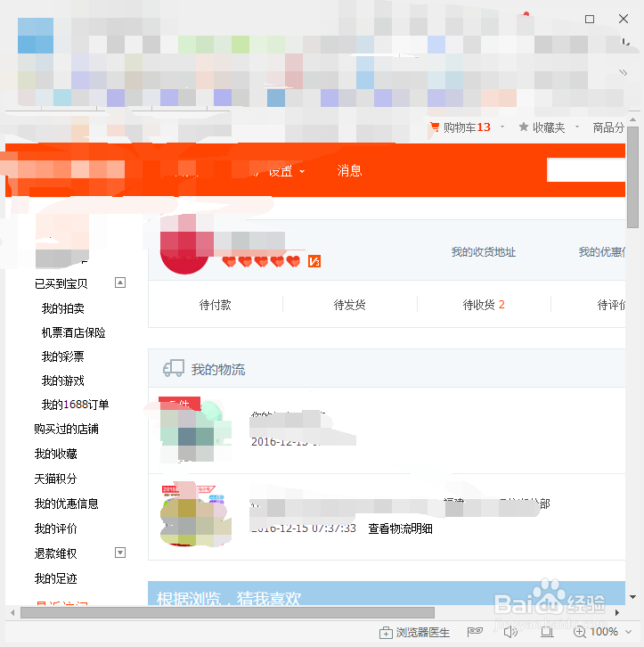The image size is (644, 647).
Task: Click the horizontal scrollbar left arrow
Action: point(12,613)
